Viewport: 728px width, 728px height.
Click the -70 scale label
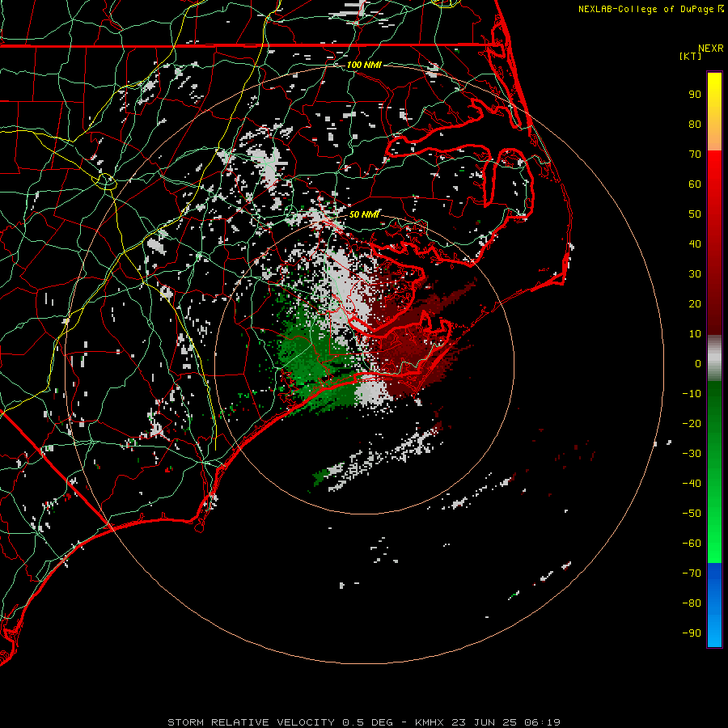coord(692,574)
